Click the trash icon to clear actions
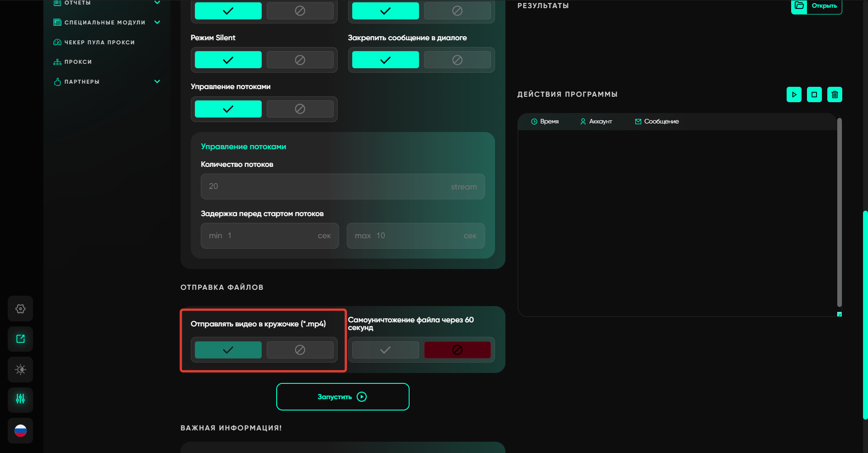868x453 pixels. click(x=835, y=94)
